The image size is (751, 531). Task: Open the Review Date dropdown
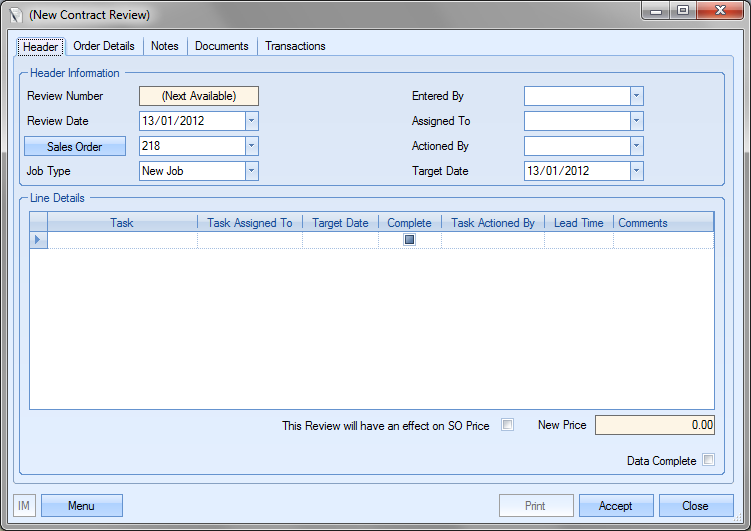(252, 121)
